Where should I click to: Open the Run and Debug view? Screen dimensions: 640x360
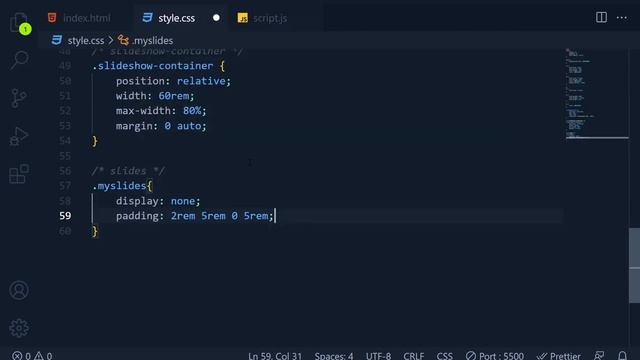(x=19, y=136)
